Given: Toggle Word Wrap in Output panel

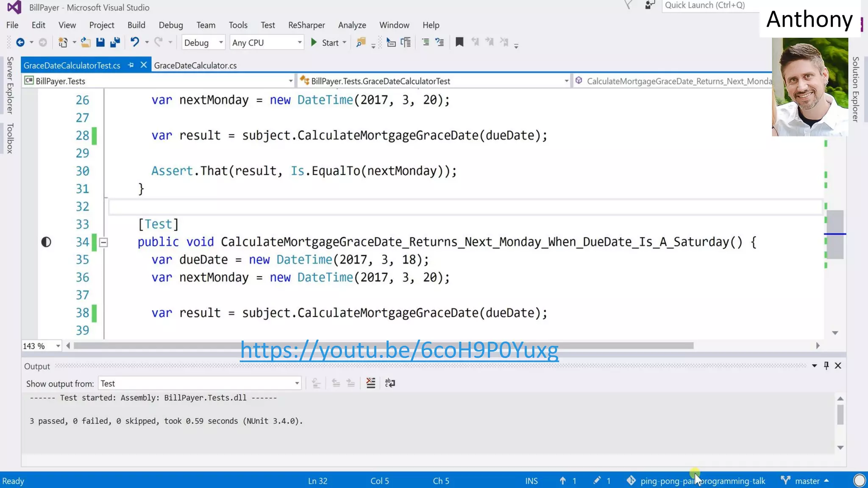Looking at the screenshot, I should (390, 383).
